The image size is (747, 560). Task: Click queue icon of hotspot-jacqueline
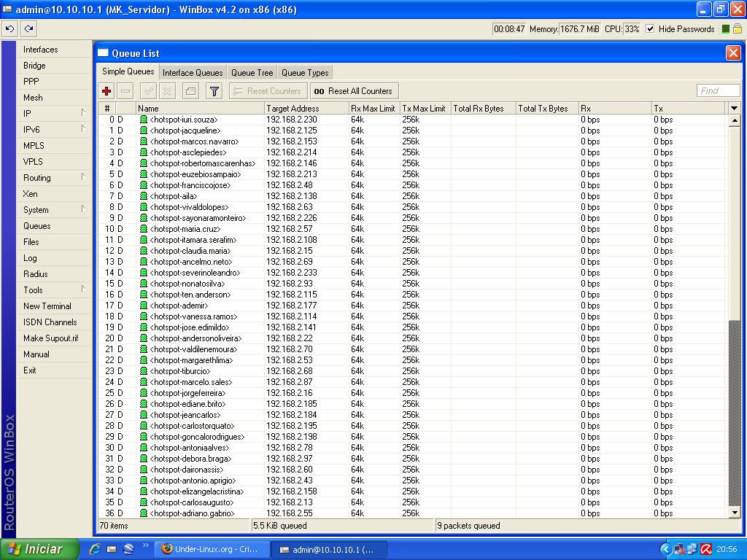pyautogui.click(x=144, y=131)
